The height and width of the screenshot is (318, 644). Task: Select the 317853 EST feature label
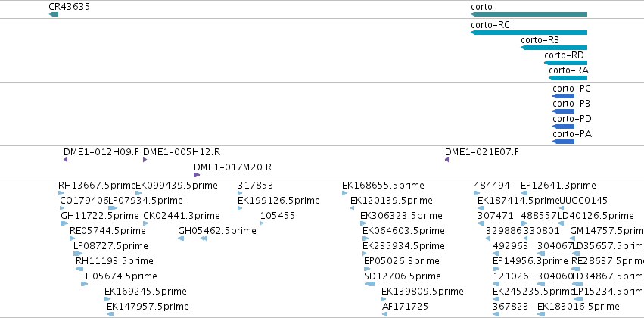click(x=256, y=185)
